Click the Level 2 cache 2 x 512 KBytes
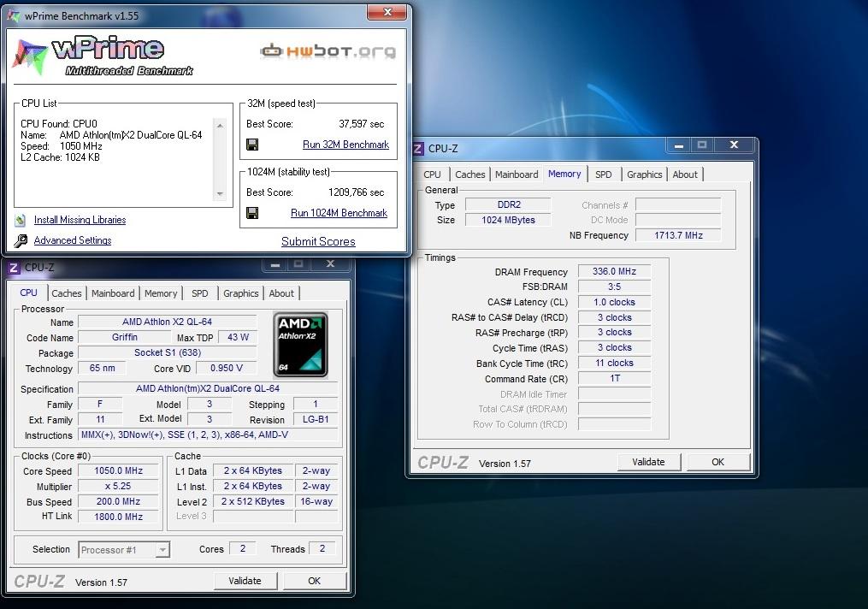The height and width of the screenshot is (609, 868). click(253, 501)
